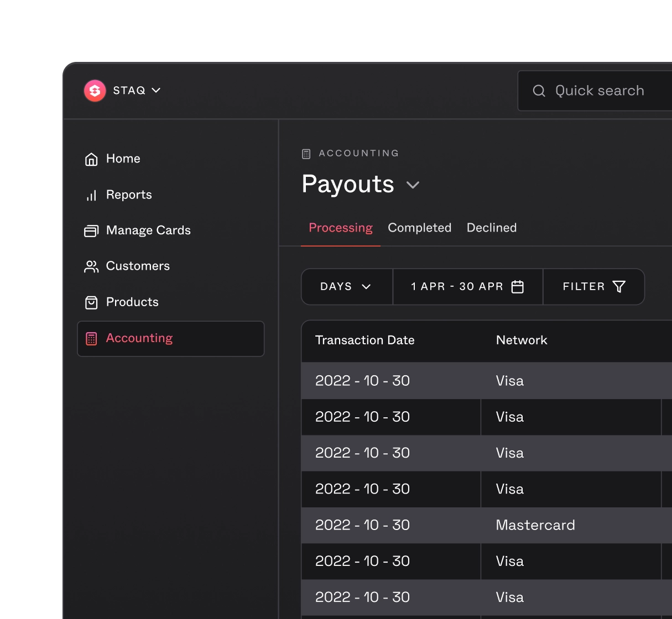Click the Products shopping bag icon
The image size is (672, 619).
tap(91, 302)
